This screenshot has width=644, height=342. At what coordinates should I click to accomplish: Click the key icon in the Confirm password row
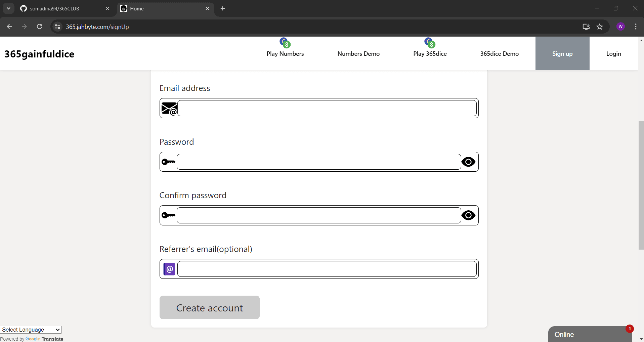[x=169, y=215]
